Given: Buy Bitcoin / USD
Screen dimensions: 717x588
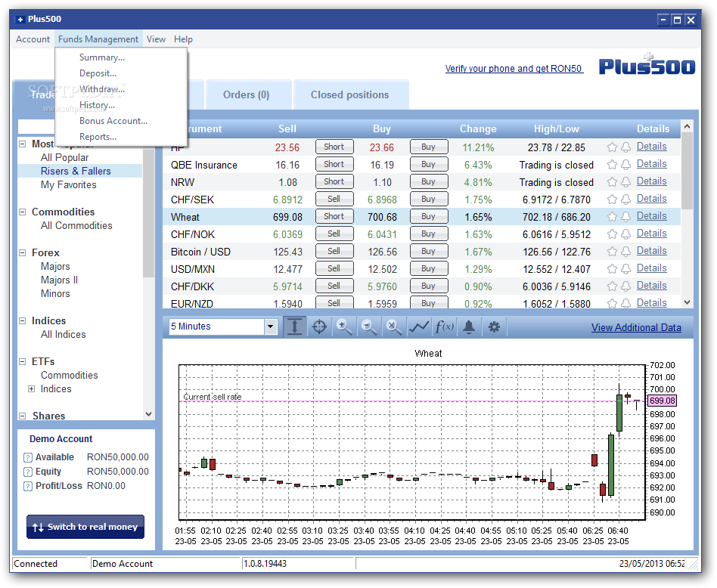Looking at the screenshot, I should click(429, 251).
